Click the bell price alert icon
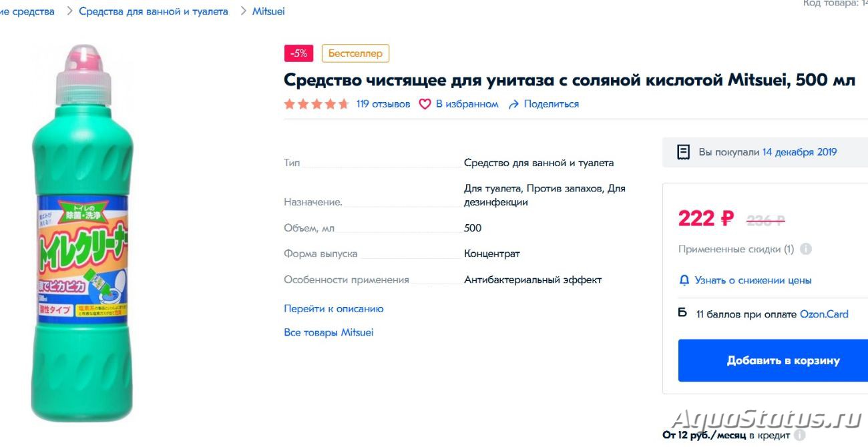The height and width of the screenshot is (447, 868). click(684, 280)
